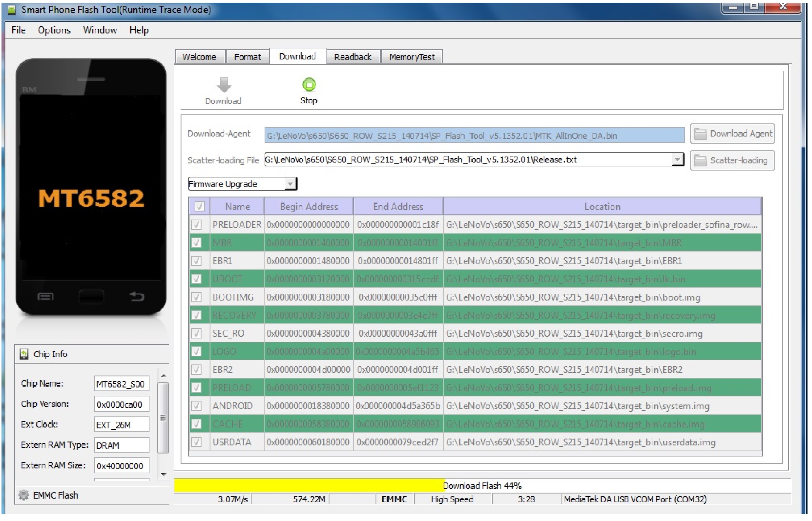Click the EMMC Flash gear icon
The width and height of the screenshot is (812, 521).
pyautogui.click(x=23, y=495)
